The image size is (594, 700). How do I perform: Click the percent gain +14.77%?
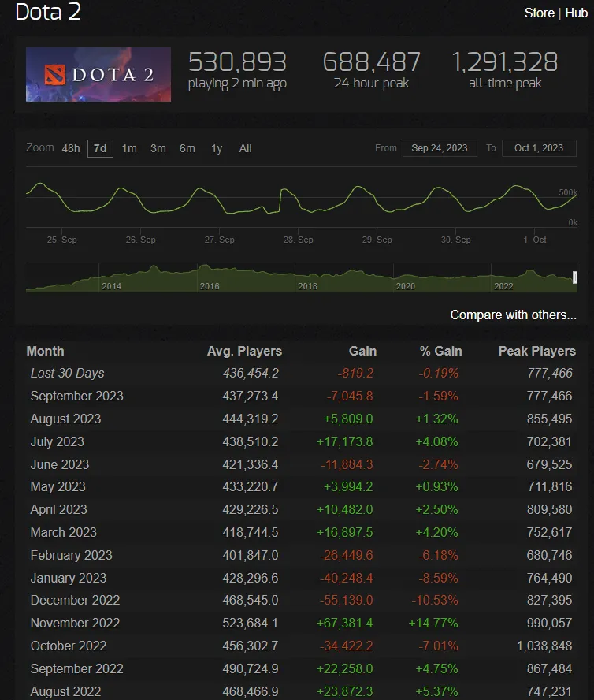point(433,623)
